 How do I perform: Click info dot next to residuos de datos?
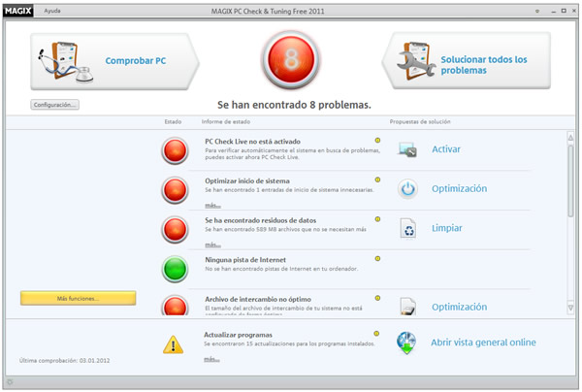pyautogui.click(x=377, y=219)
